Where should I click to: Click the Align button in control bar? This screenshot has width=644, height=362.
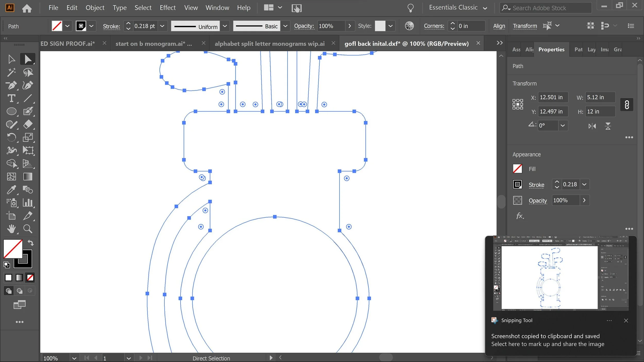[499, 26]
